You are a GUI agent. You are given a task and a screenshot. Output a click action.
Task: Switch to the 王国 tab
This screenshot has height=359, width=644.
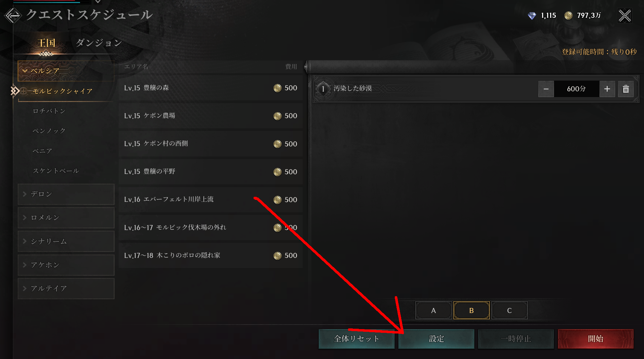(46, 43)
